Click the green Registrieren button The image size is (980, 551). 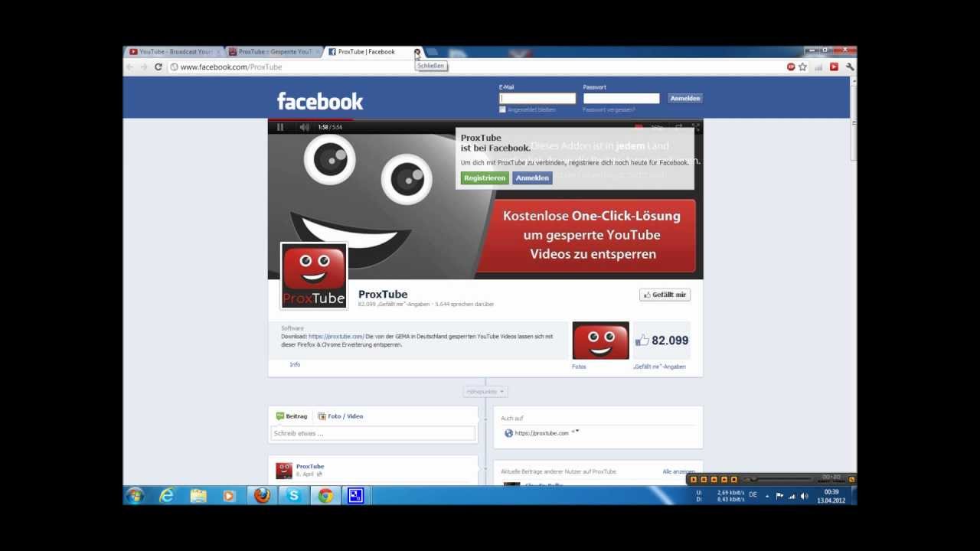pos(485,178)
